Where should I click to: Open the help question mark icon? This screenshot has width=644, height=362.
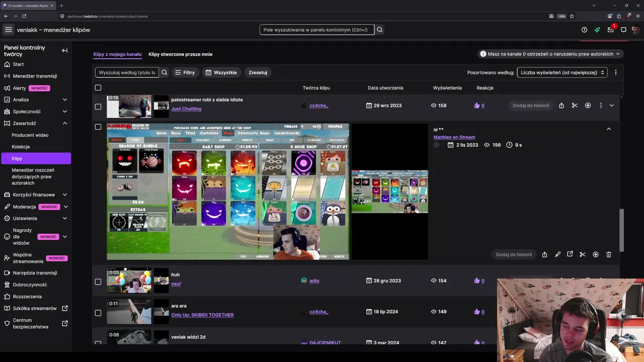point(584,30)
